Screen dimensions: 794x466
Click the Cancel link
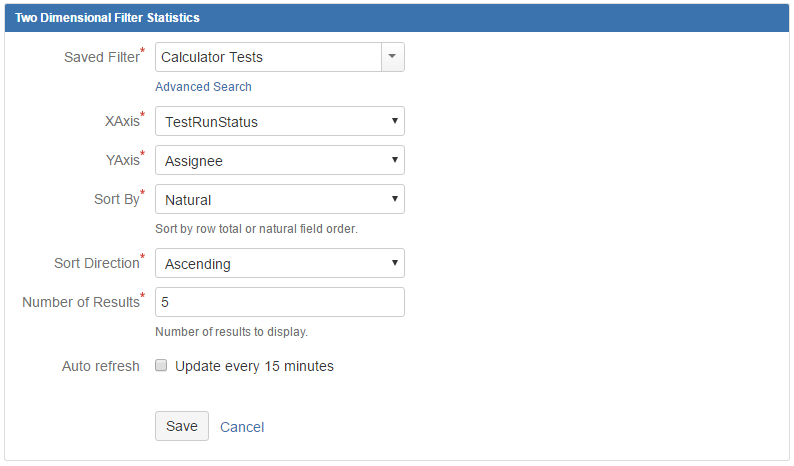(242, 427)
